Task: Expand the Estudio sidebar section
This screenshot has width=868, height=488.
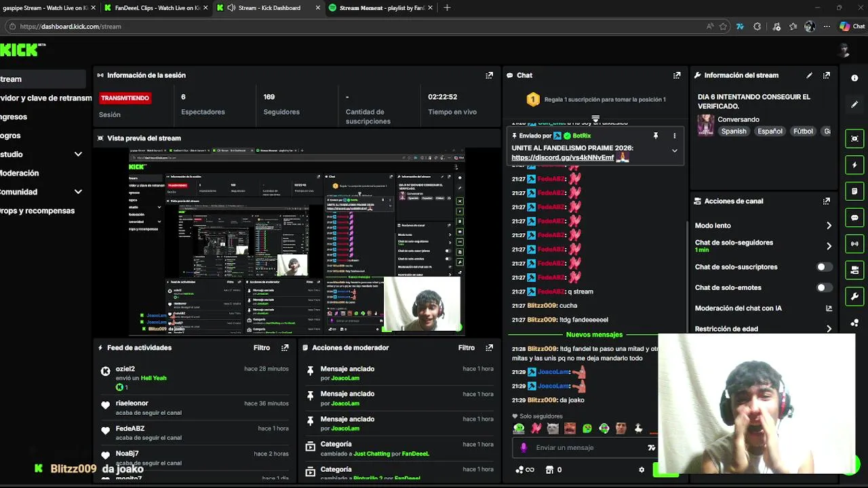Action: tap(78, 154)
